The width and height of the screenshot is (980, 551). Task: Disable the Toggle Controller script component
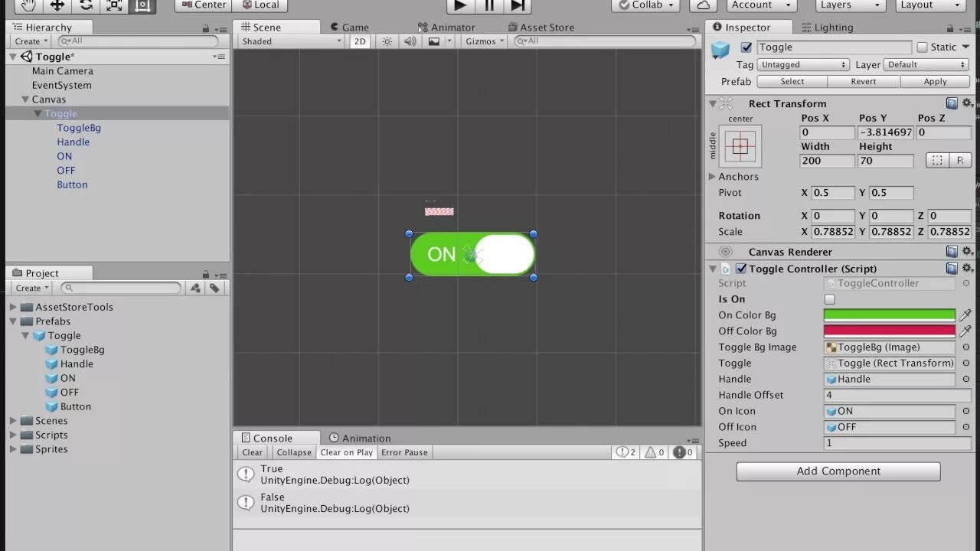(x=741, y=269)
